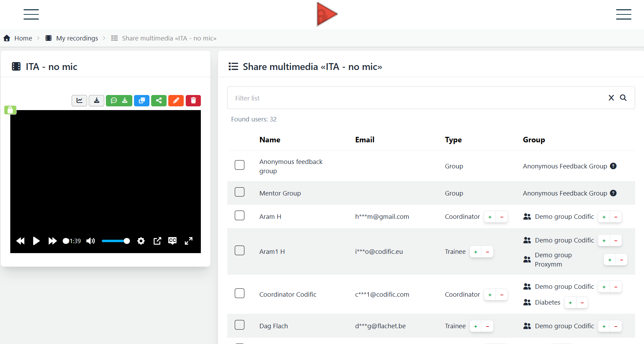Image resolution: width=644 pixels, height=344 pixels.
Task: Check Dag Flach checkbox
Action: click(240, 325)
